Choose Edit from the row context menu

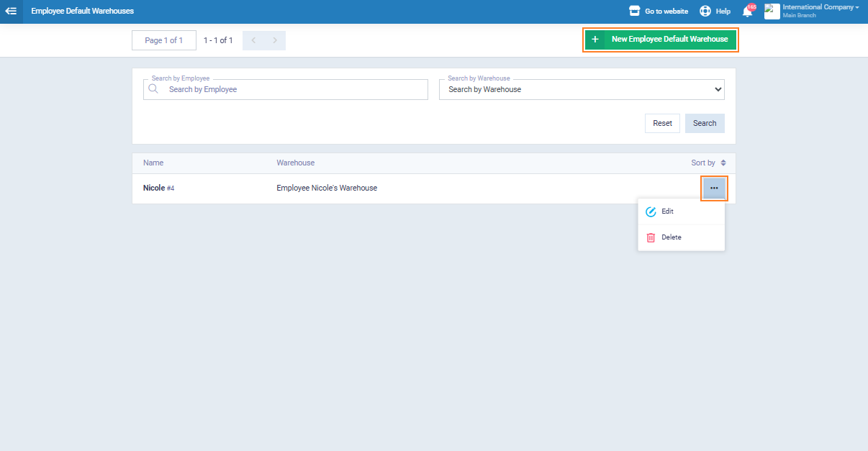[667, 211]
